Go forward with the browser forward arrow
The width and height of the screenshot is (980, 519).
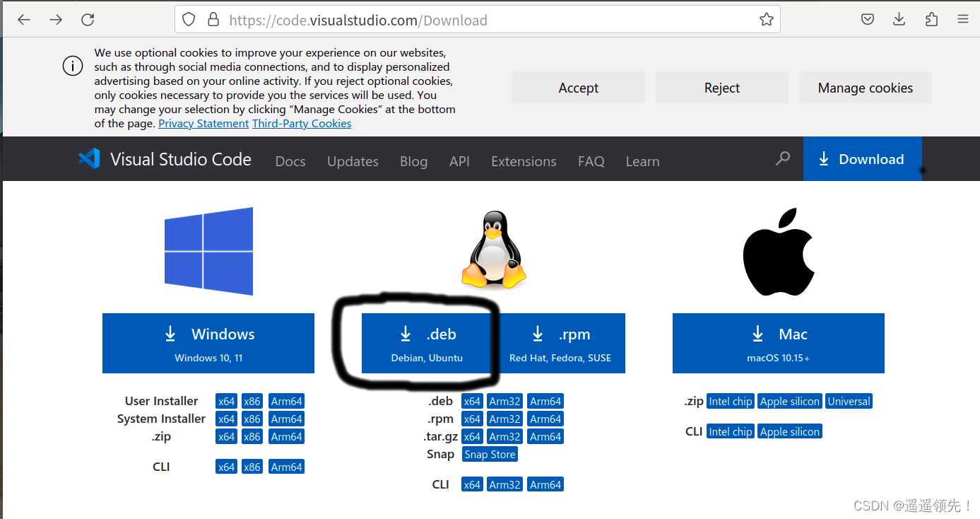point(56,20)
